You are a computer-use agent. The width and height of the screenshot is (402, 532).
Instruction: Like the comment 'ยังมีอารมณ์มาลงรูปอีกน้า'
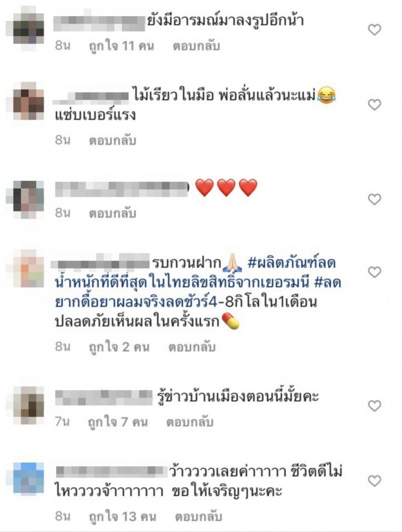point(374,30)
